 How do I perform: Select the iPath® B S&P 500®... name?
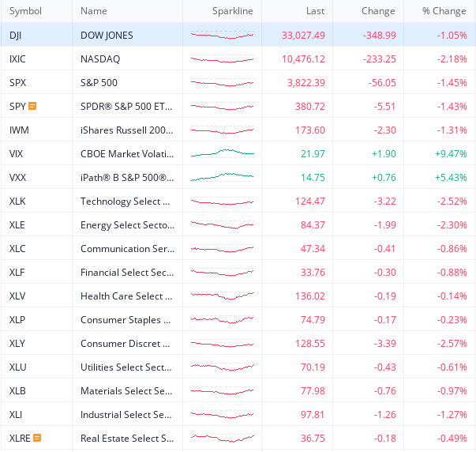click(127, 177)
